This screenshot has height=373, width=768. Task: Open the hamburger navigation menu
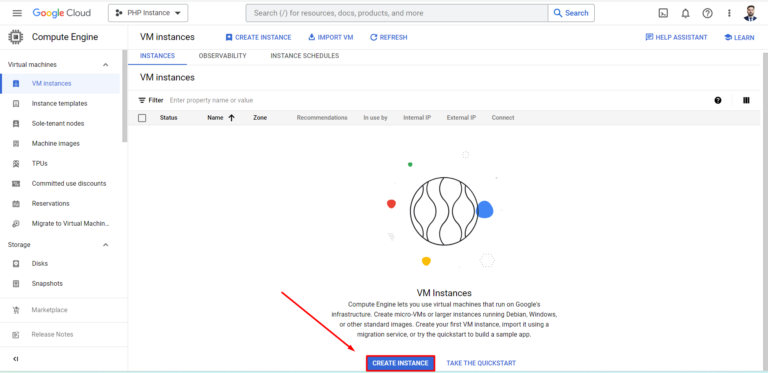[x=17, y=13]
